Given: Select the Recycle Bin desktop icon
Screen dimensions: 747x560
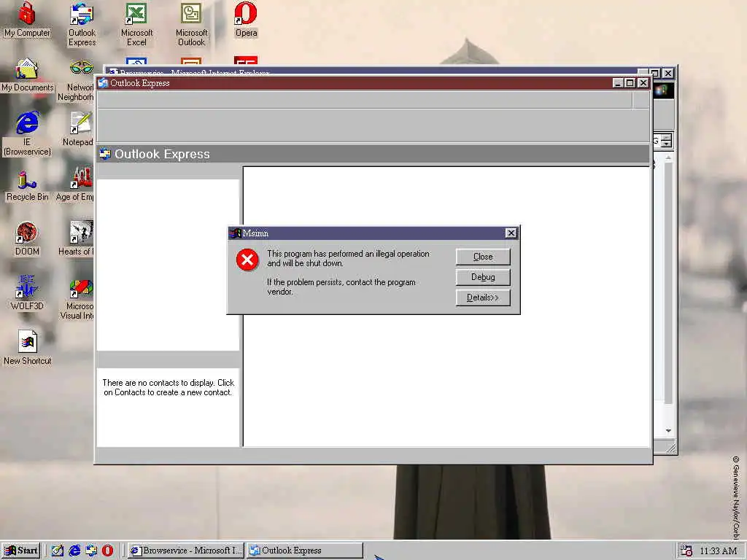Looking at the screenshot, I should point(27,186).
